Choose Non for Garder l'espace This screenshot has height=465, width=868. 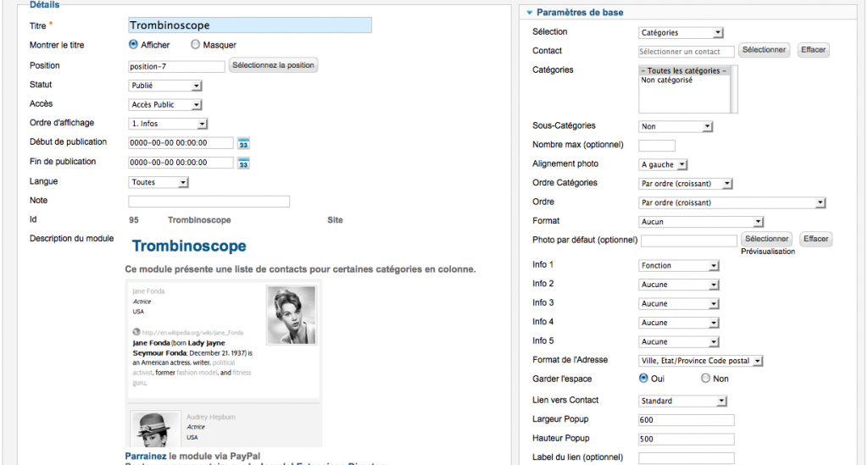pyautogui.click(x=705, y=379)
